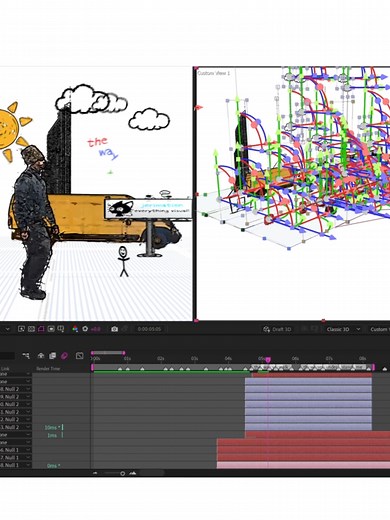Toggle mask and shape path visibility

41,329
